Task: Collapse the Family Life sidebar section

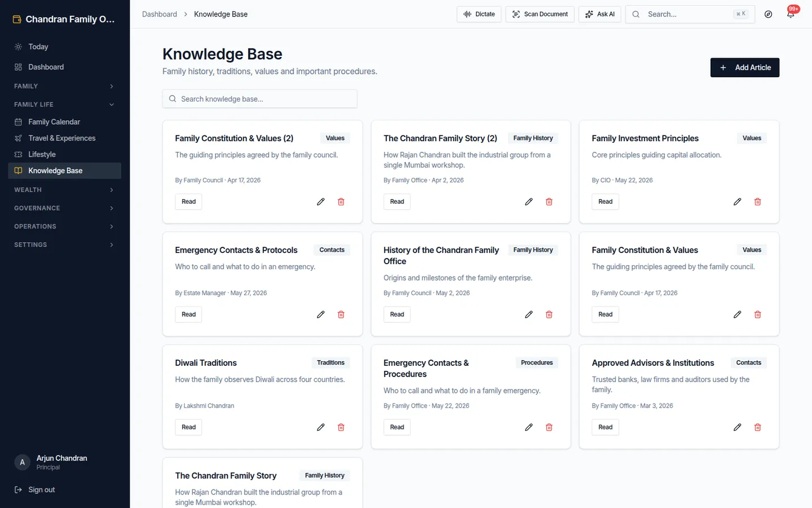Action: [65, 104]
